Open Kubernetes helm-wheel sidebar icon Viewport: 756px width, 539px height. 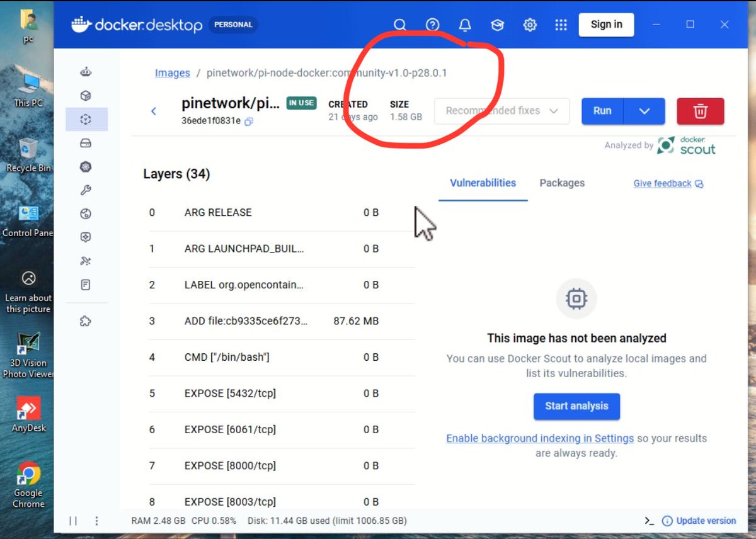86,167
